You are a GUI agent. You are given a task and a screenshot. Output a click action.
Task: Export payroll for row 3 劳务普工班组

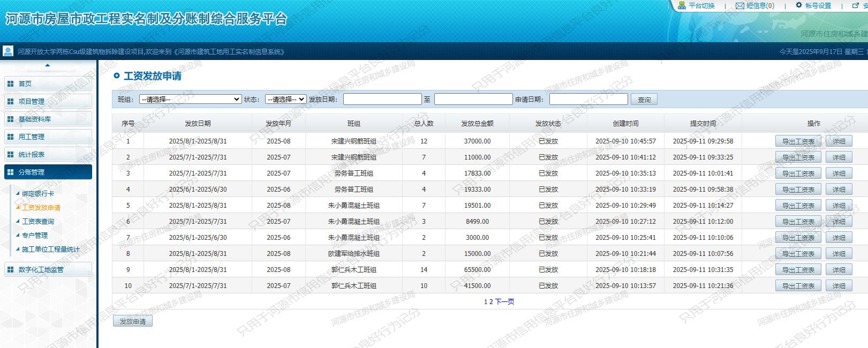[x=798, y=173]
